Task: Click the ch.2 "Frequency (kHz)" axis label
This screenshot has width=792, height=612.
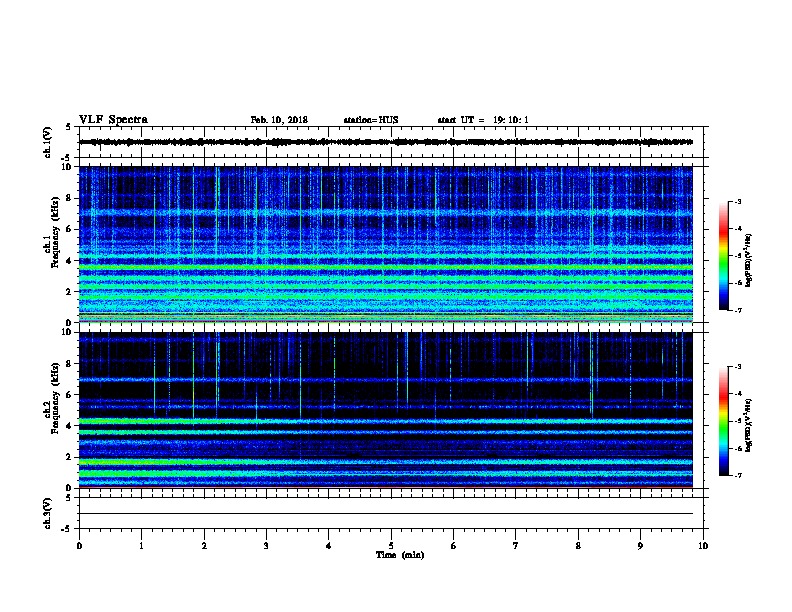Action: pyautogui.click(x=55, y=397)
